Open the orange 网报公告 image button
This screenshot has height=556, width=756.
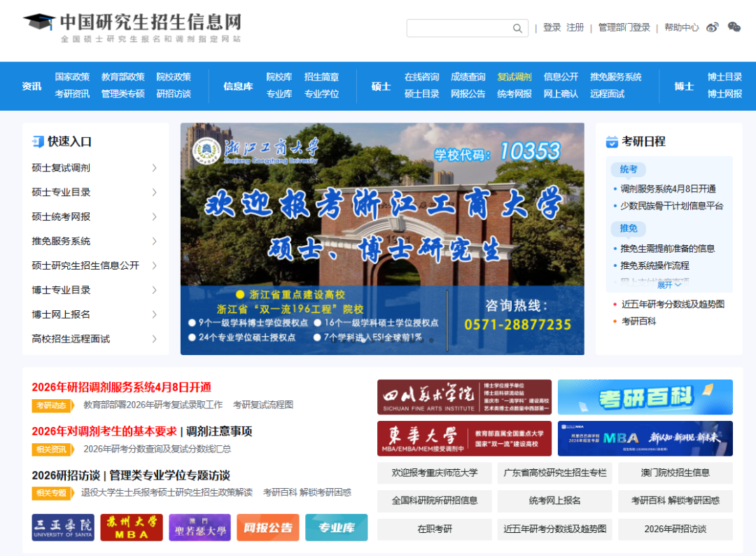267,527
